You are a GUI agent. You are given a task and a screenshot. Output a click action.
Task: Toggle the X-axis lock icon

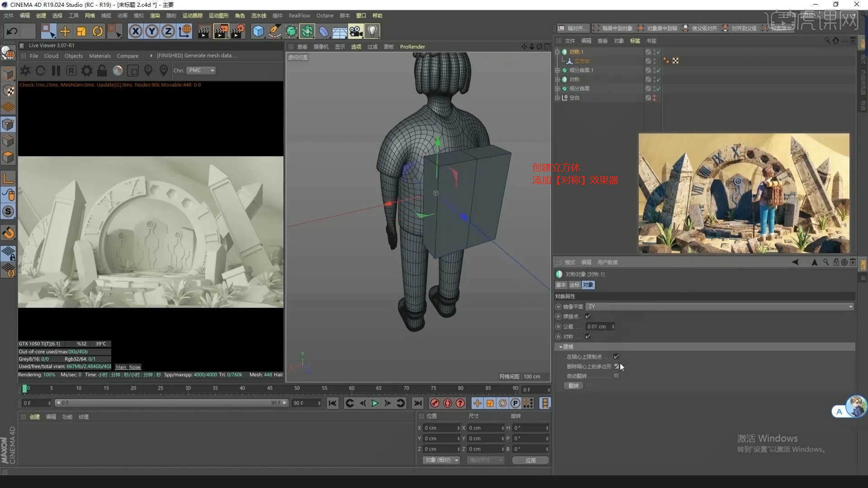(x=135, y=31)
